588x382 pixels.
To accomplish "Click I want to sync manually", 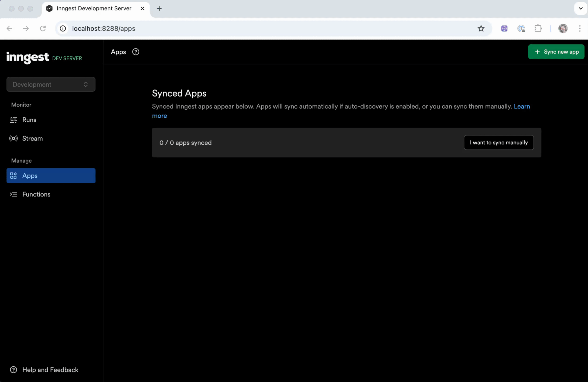I will pyautogui.click(x=499, y=143).
